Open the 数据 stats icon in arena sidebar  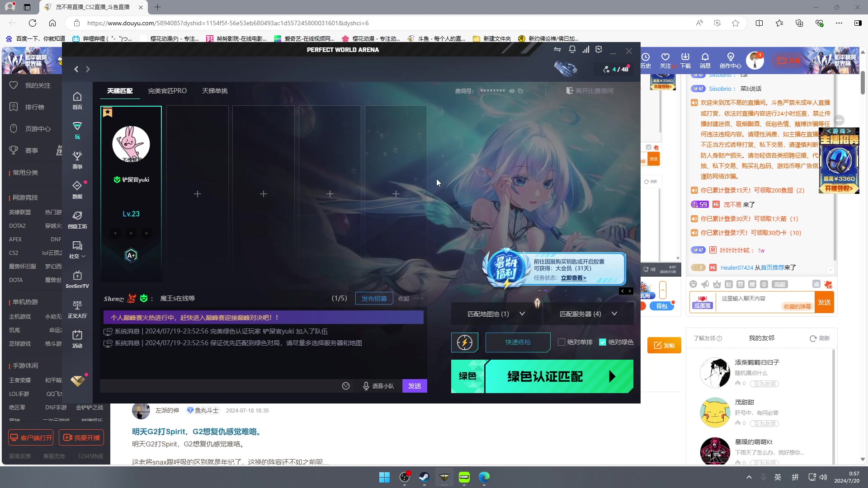77,190
